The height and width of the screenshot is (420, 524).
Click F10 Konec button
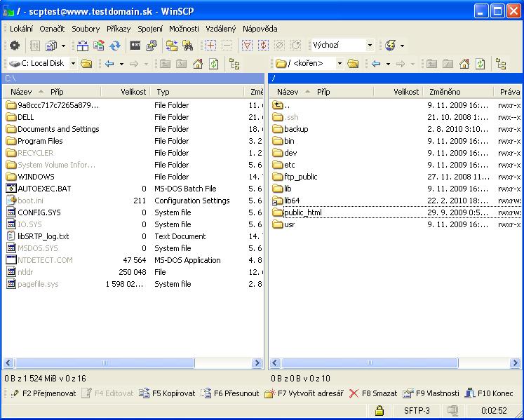tap(489, 393)
